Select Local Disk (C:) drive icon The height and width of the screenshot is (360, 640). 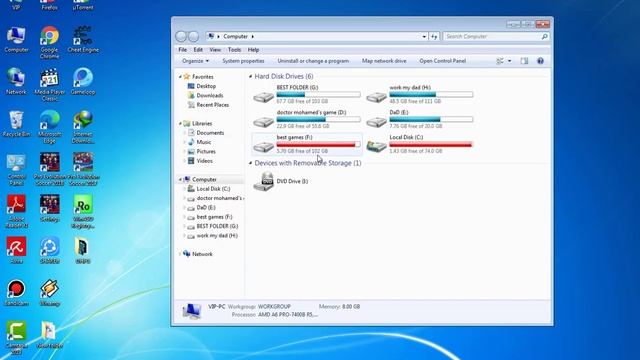[x=376, y=146]
